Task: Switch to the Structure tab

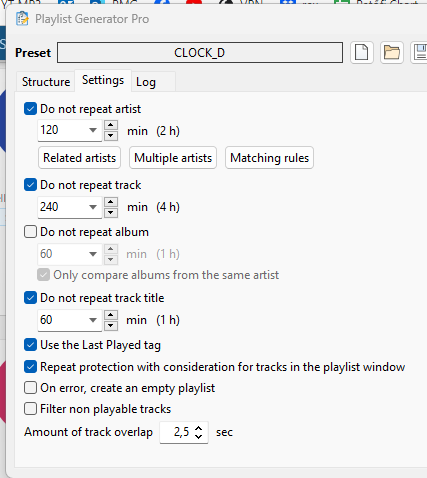Action: point(46,82)
